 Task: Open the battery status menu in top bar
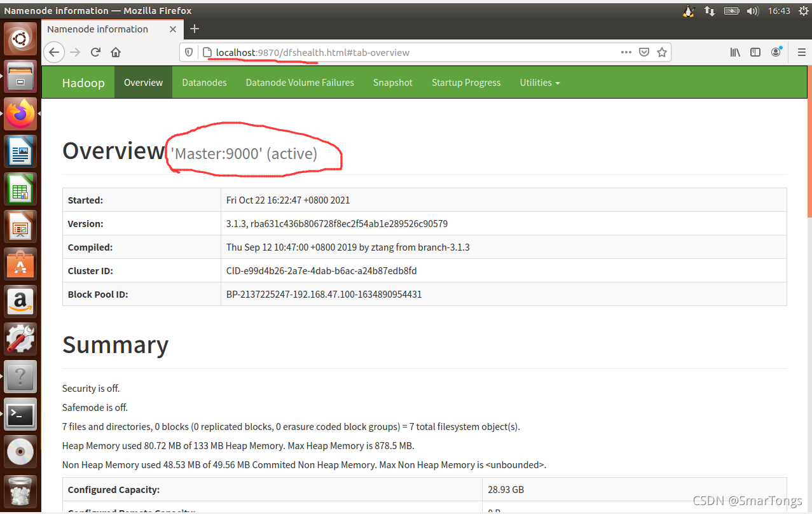731,10
